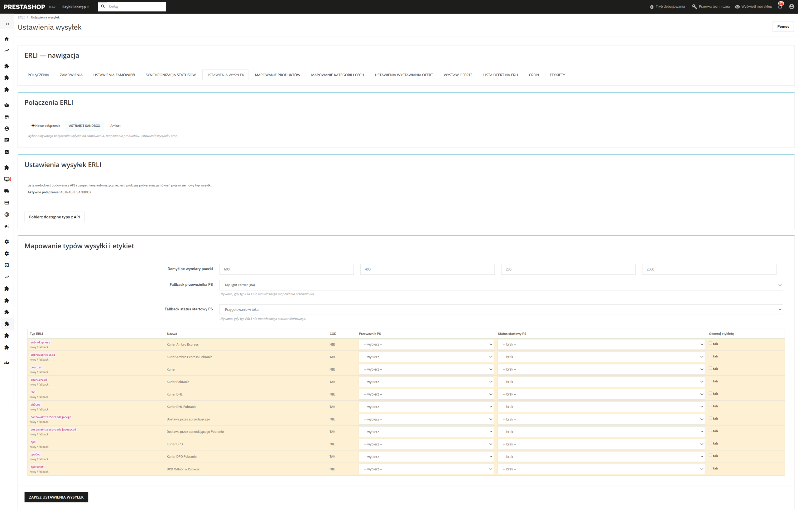
Task: Open Przewoźnik PS dropdown for Kurier Ambro Express
Action: [x=426, y=344]
